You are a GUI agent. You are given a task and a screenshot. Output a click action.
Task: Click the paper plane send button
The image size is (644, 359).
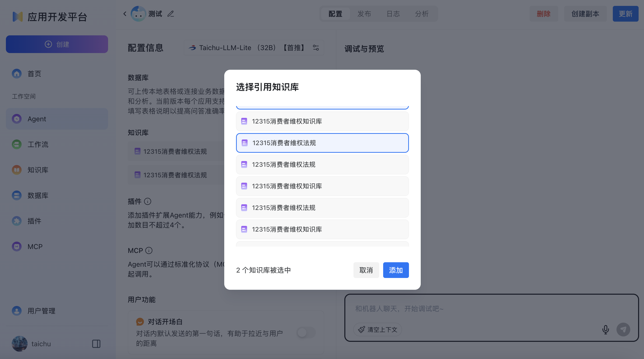pyautogui.click(x=623, y=330)
